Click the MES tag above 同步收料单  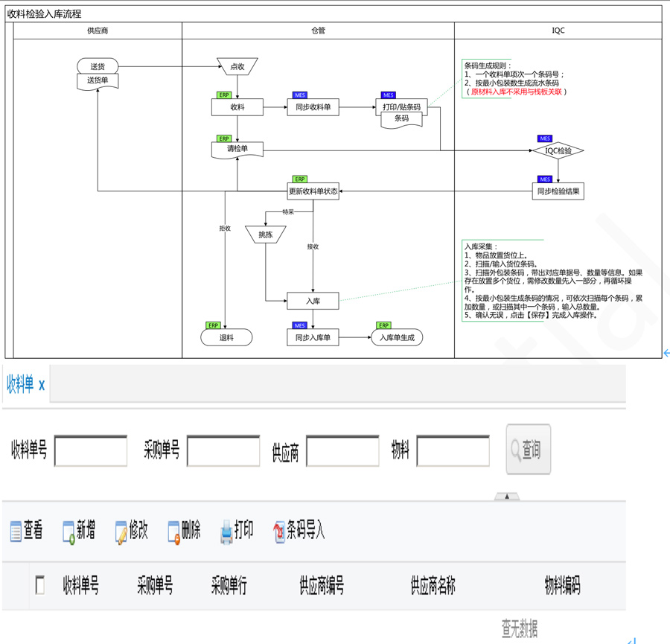pyautogui.click(x=300, y=95)
